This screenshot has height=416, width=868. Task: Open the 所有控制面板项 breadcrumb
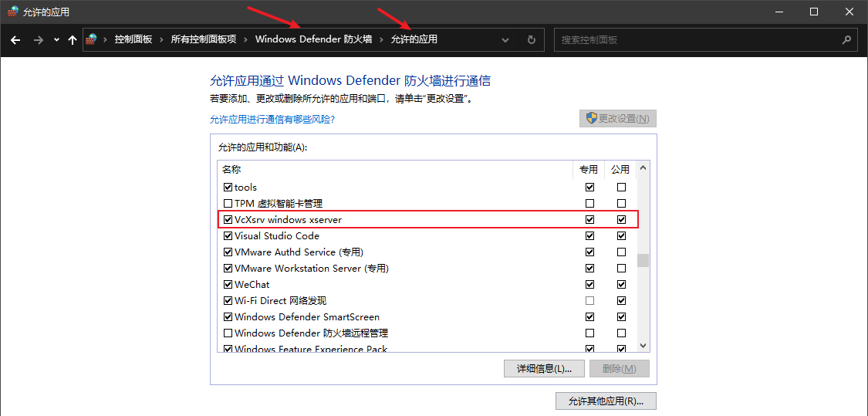pyautogui.click(x=204, y=39)
